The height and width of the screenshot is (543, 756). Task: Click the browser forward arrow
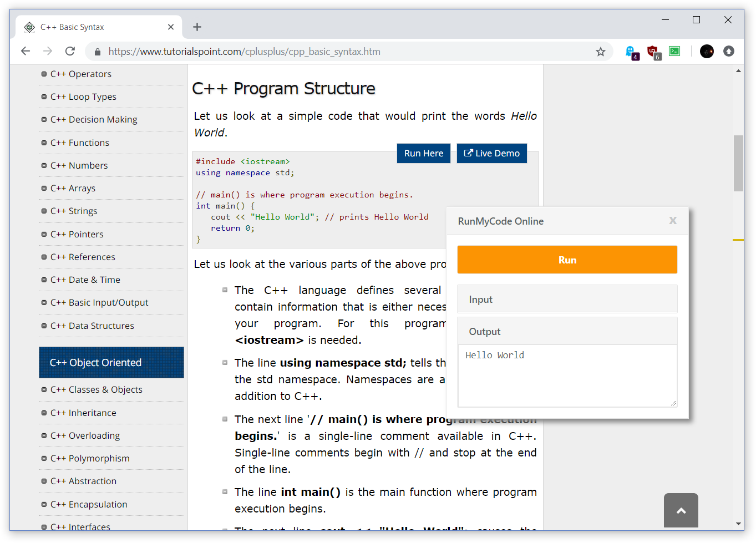(48, 52)
